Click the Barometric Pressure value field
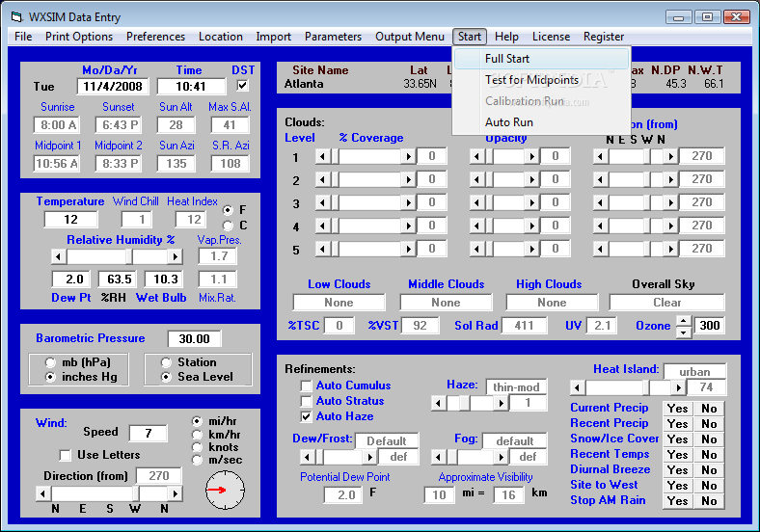 (x=194, y=338)
